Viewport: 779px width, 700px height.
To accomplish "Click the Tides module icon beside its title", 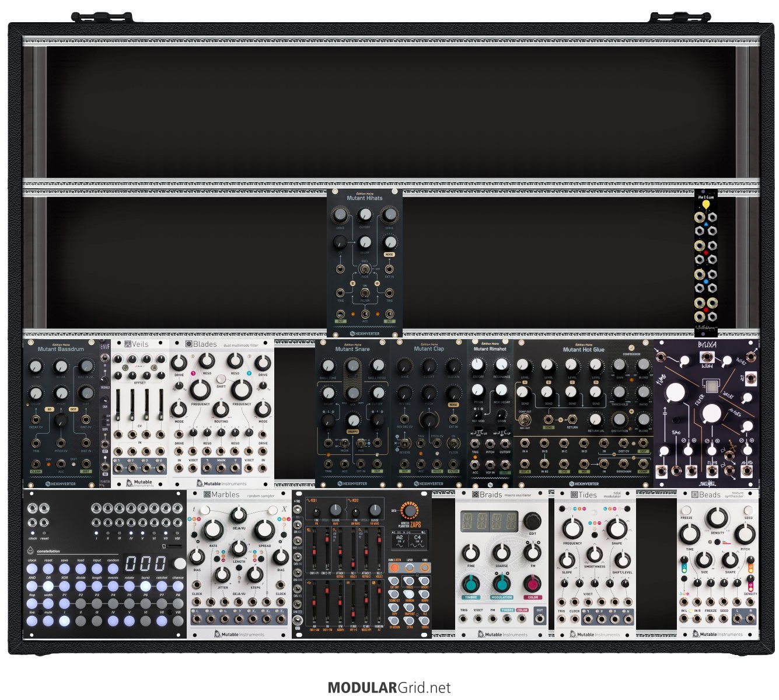I will (574, 494).
